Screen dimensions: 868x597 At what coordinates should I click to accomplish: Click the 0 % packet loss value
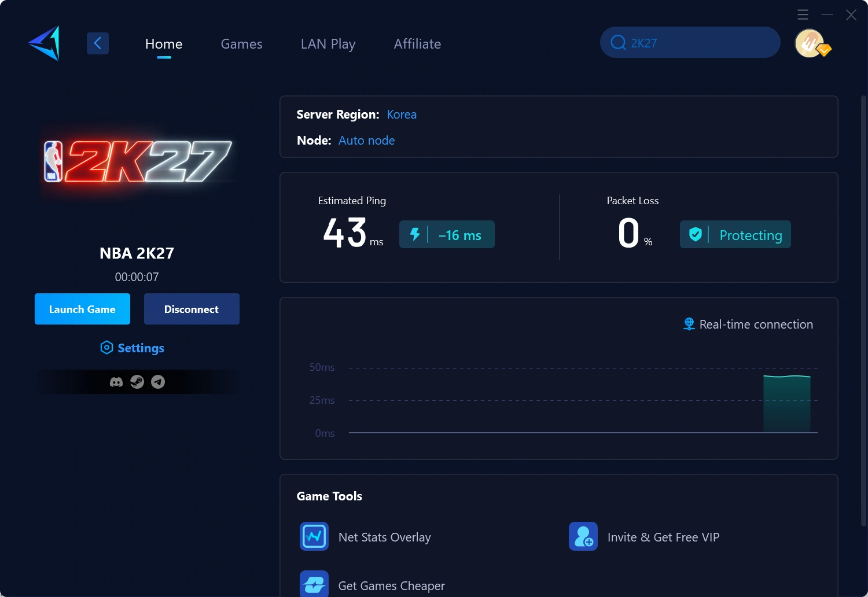(635, 233)
